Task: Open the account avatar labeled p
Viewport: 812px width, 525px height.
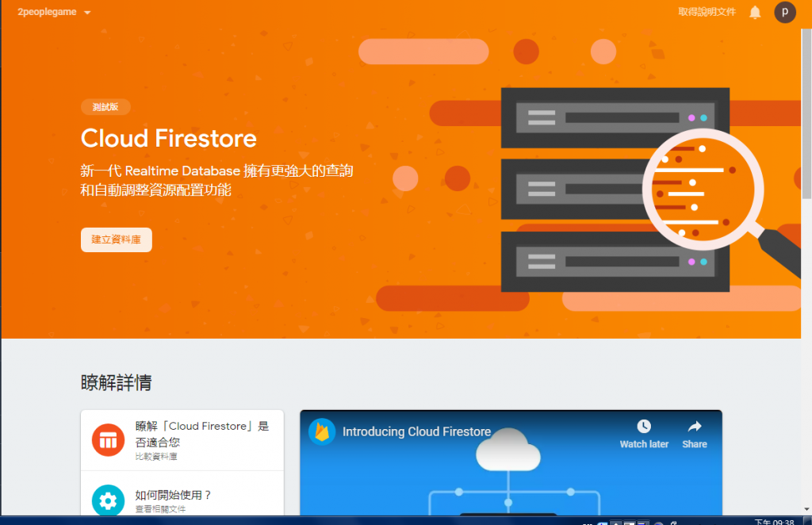Action: tap(784, 12)
